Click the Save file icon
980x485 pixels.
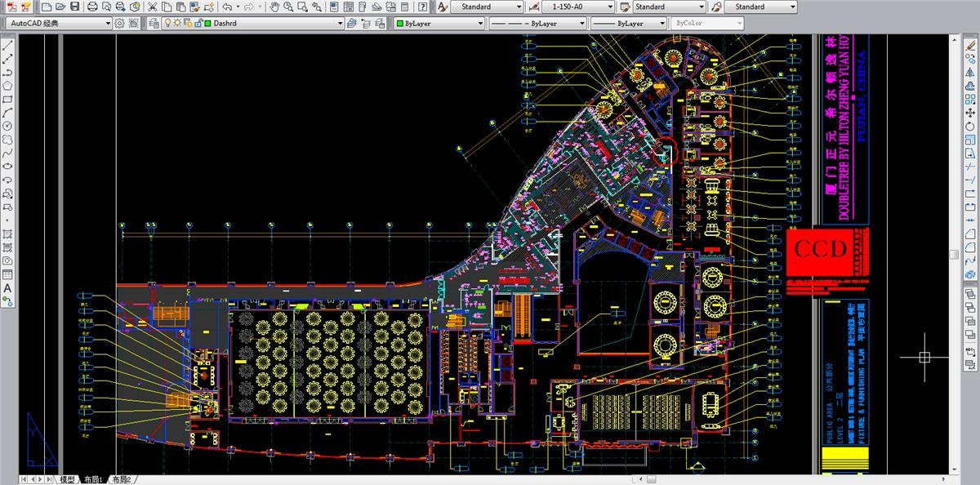(x=74, y=7)
